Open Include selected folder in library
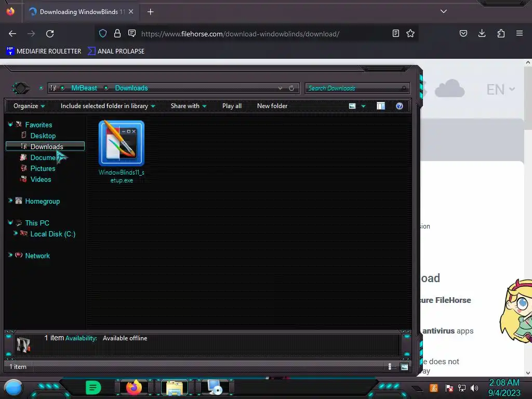532x399 pixels. click(108, 106)
